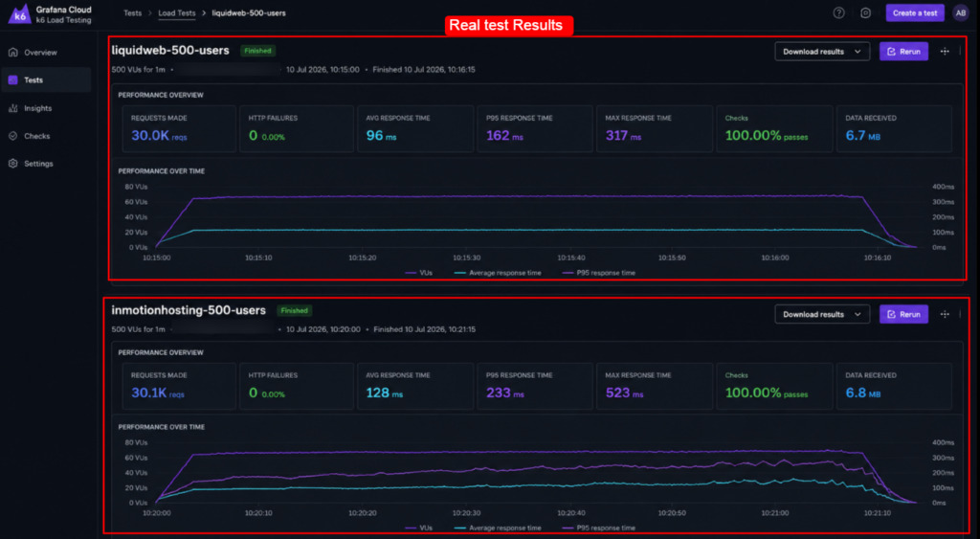Viewport: 980px width, 539px height.
Task: Click the options icon beside liquidweb Rerun
Action: (945, 52)
